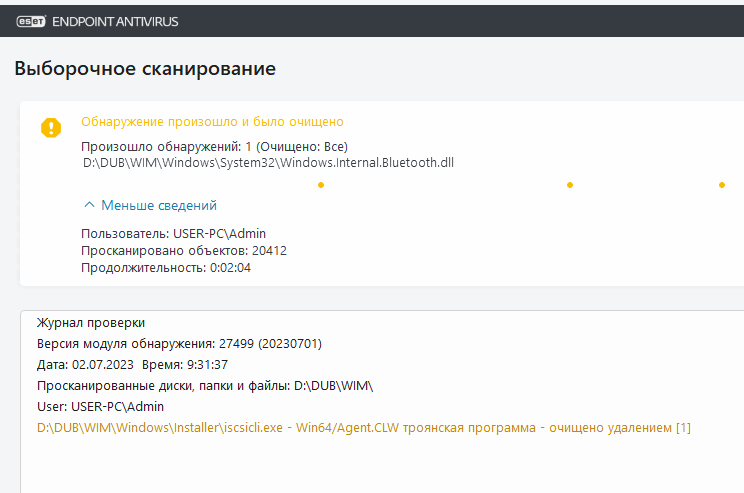Click the "Произошло обнаружений: 1" summary line
Screen dimensions: 744x493
(214, 146)
